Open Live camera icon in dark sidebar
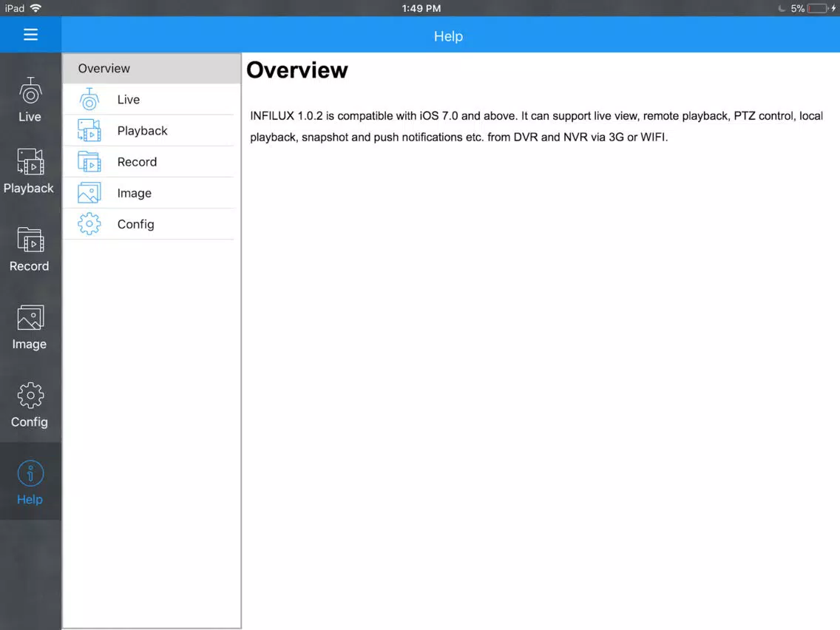The image size is (840, 630). [30, 91]
